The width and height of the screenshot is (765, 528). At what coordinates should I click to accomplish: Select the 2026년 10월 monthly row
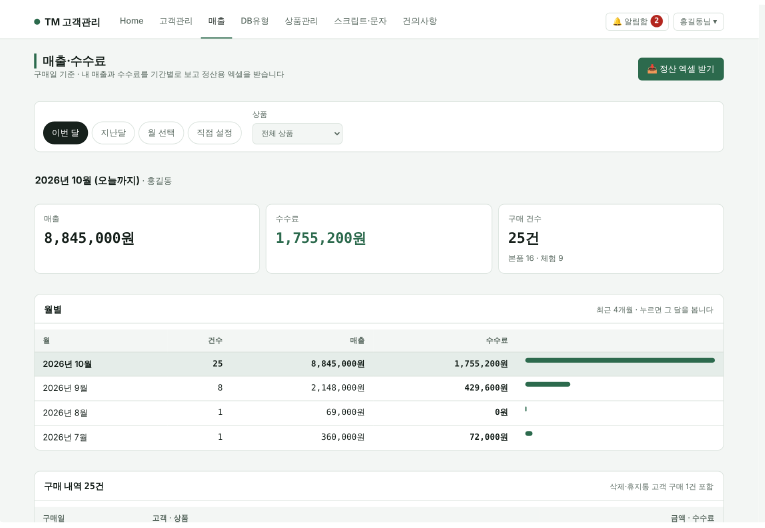[379, 364]
